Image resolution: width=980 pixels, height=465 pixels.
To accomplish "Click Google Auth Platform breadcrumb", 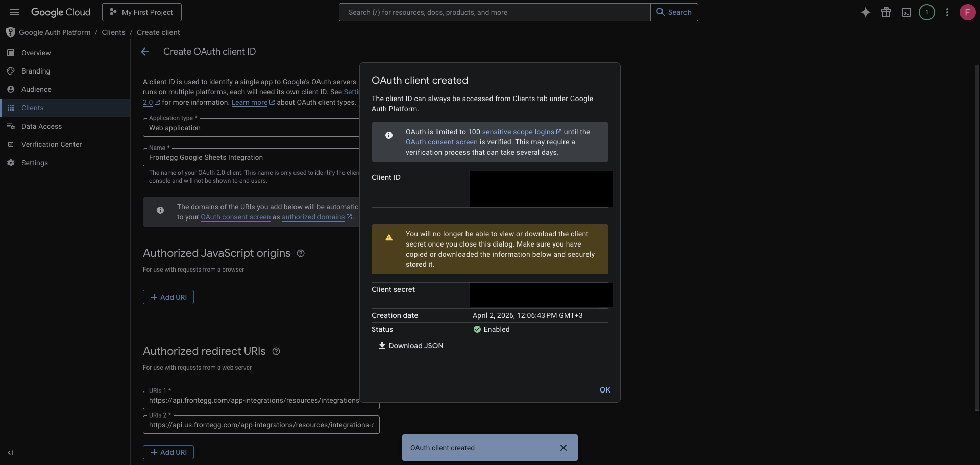I will 55,32.
